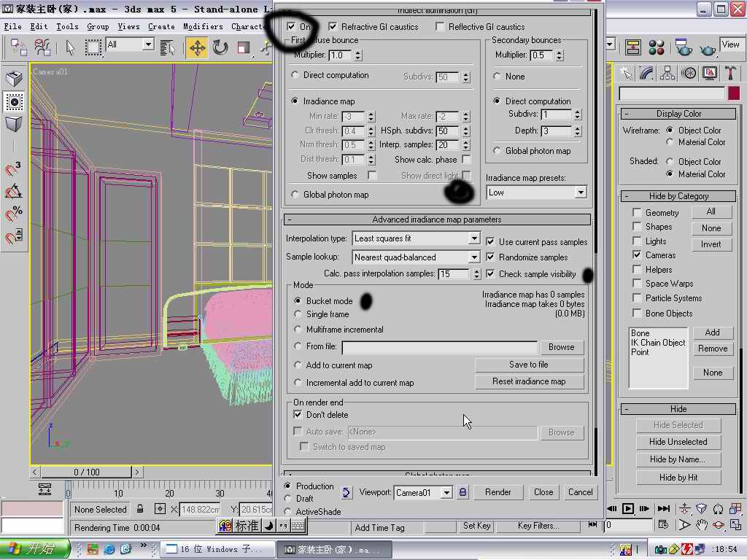747x560 pixels.
Task: Select the Truck Camera hand icon
Action: coord(701,525)
